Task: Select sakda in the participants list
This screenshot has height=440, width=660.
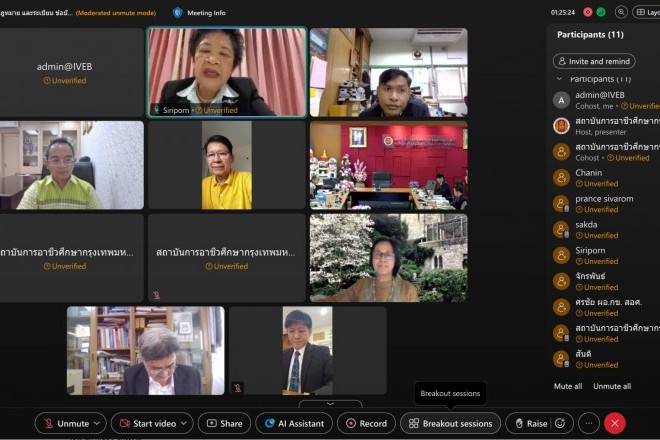Action: (x=606, y=229)
